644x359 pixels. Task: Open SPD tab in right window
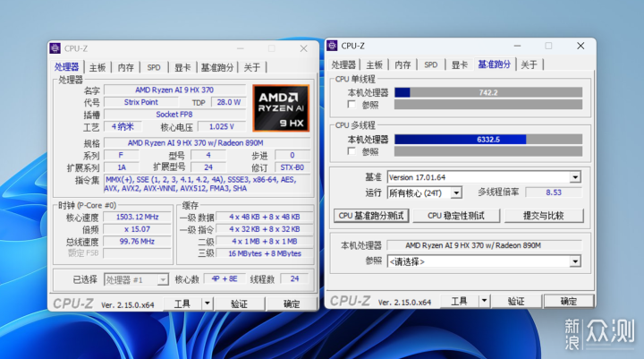(x=431, y=64)
